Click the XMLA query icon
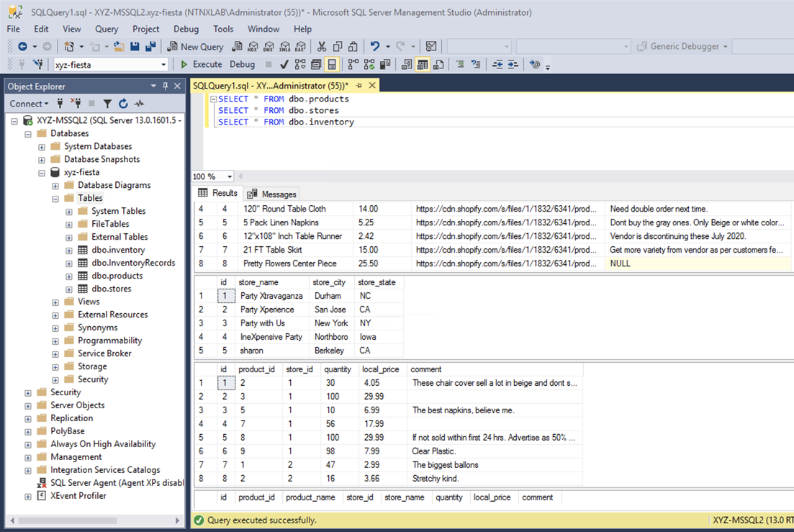This screenshot has height=532, width=794. [x=285, y=47]
